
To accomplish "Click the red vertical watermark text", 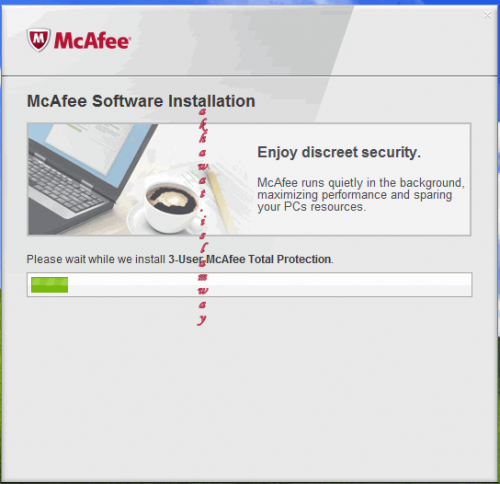I will click(202, 217).
